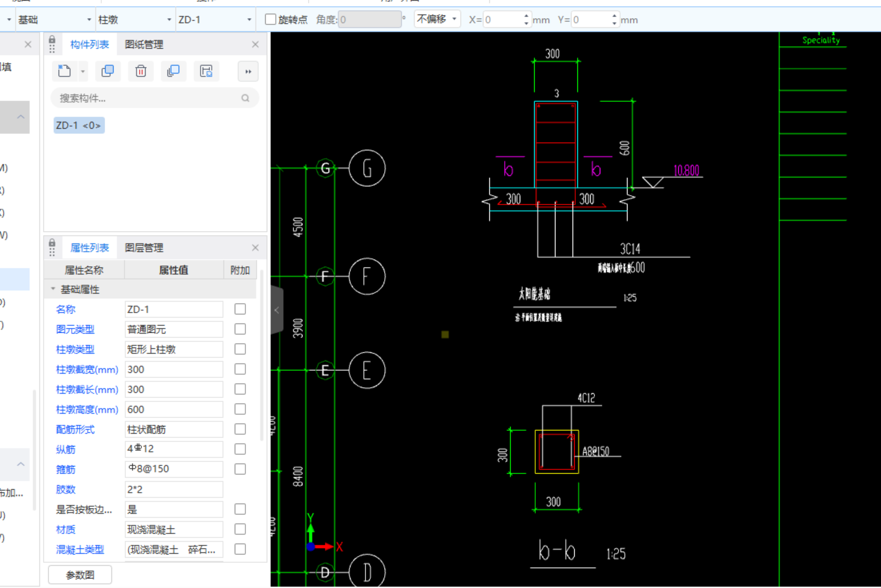Check the 附加 box for 柱墩截宽
This screenshot has height=588, width=881.
point(240,369)
